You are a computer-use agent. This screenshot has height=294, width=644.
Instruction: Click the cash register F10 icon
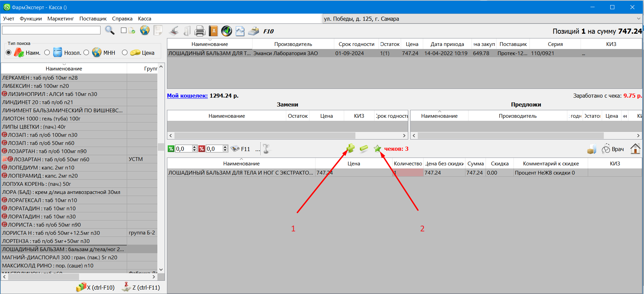pyautogui.click(x=254, y=31)
